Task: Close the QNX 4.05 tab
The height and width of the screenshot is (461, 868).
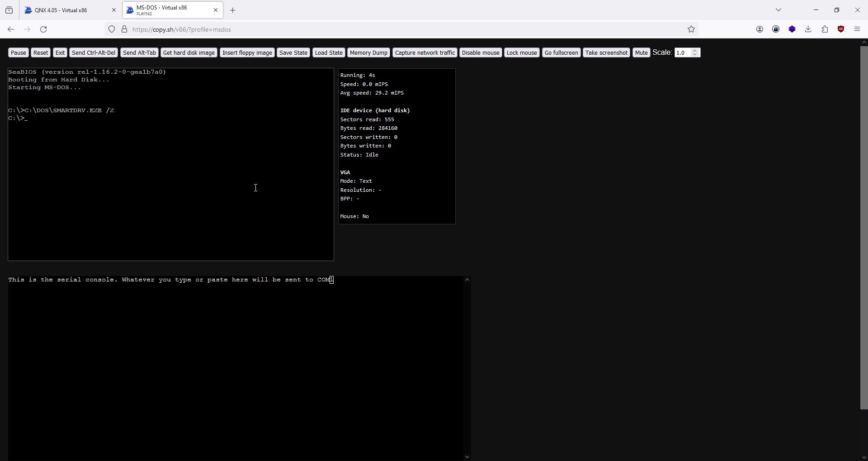Action: point(113,10)
